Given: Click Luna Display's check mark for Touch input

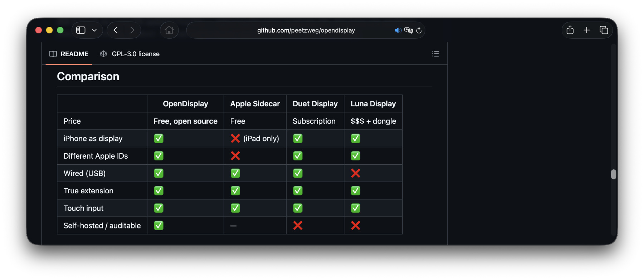Looking at the screenshot, I should (356, 208).
